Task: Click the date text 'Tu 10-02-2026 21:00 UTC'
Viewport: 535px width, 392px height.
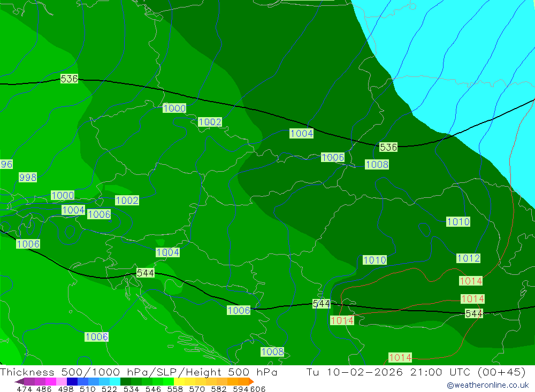Action: coord(389,372)
